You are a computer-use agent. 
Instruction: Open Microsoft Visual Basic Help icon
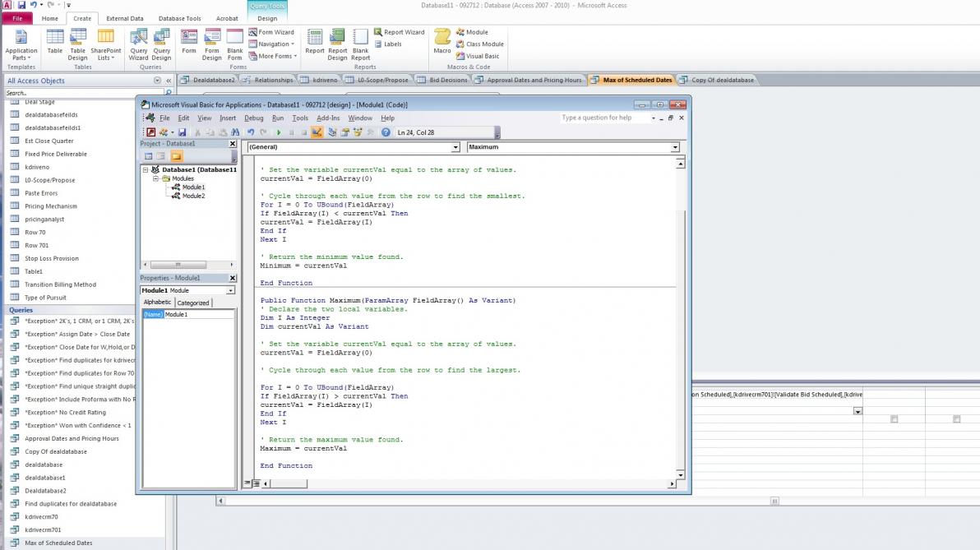(386, 132)
